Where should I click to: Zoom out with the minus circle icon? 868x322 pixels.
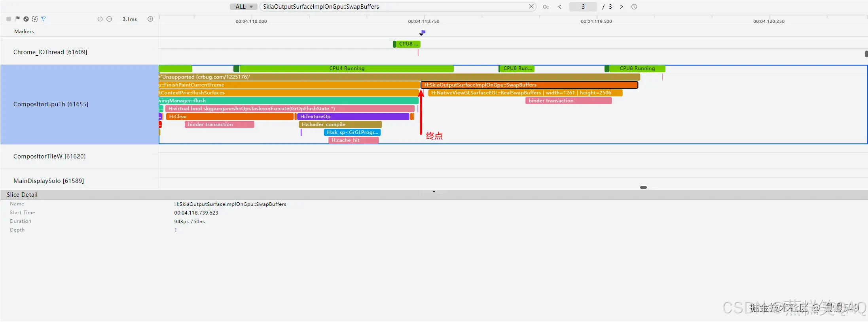pyautogui.click(x=109, y=19)
